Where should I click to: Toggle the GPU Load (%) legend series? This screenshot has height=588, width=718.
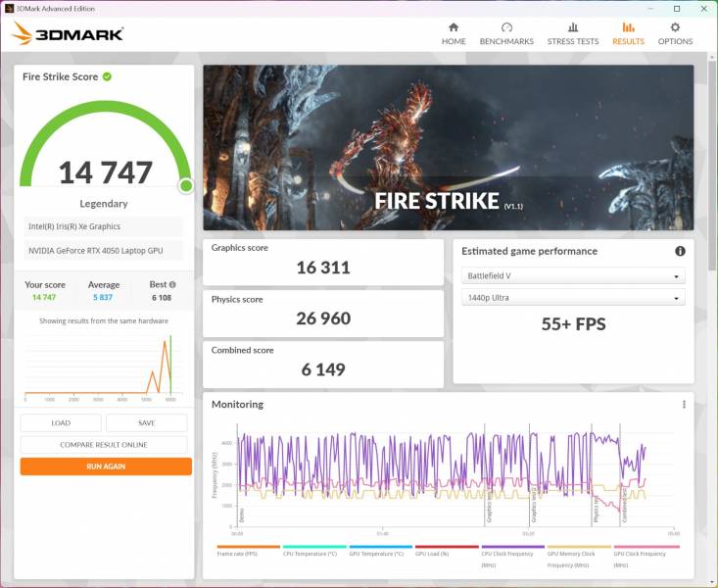(447, 551)
